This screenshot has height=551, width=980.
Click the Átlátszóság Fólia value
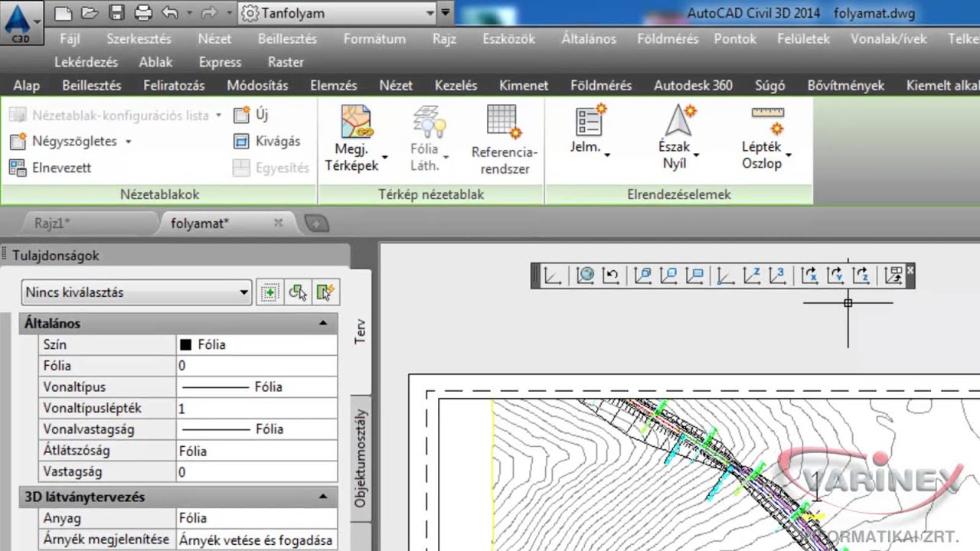coord(256,451)
